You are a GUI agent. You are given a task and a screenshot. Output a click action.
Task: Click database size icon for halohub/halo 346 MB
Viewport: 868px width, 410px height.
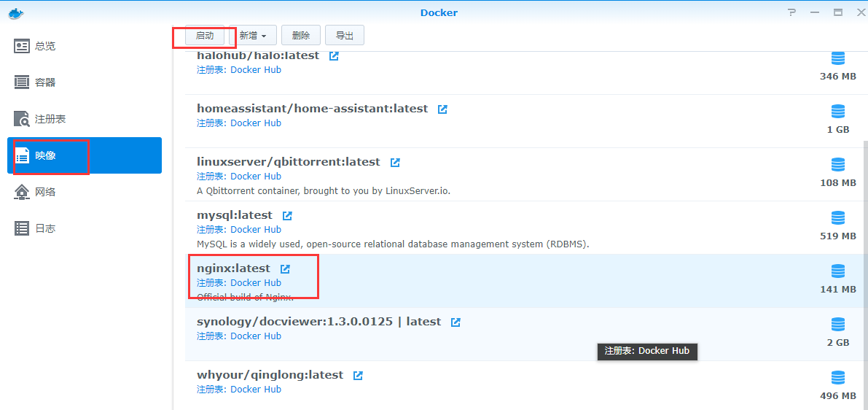point(838,59)
